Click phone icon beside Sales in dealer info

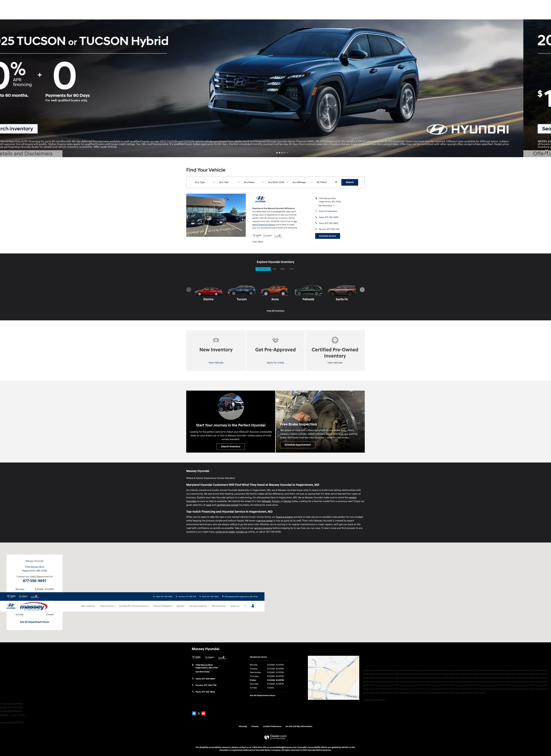(x=316, y=217)
